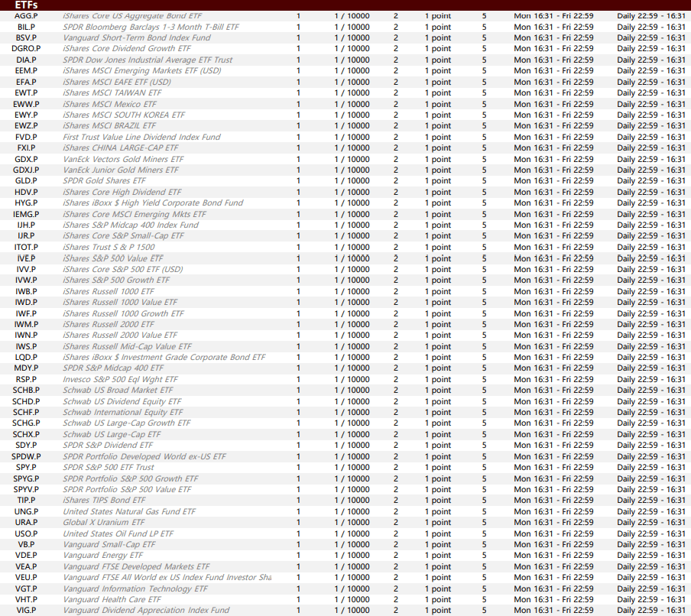
Task: Select the VEA.P ticker
Action: pyautogui.click(x=26, y=566)
